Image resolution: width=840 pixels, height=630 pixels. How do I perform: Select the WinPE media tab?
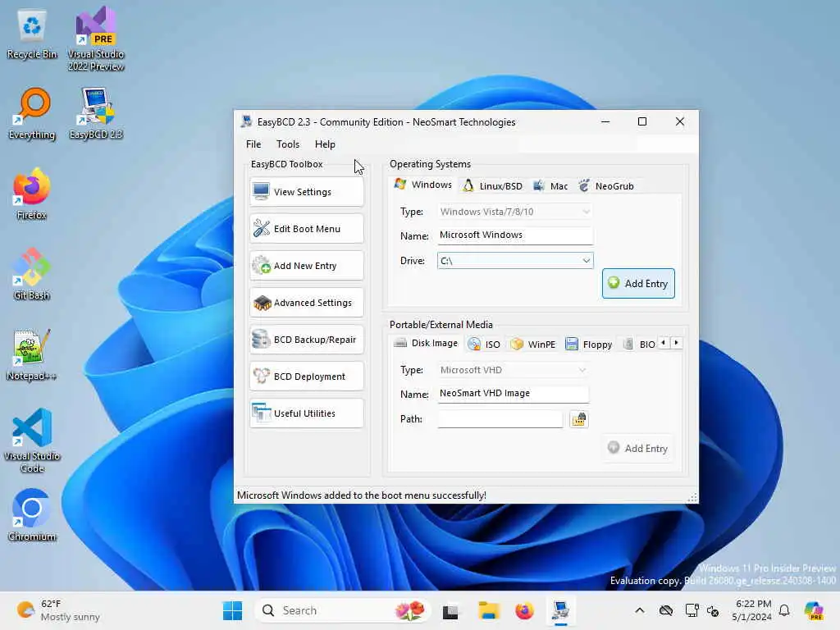(x=533, y=345)
